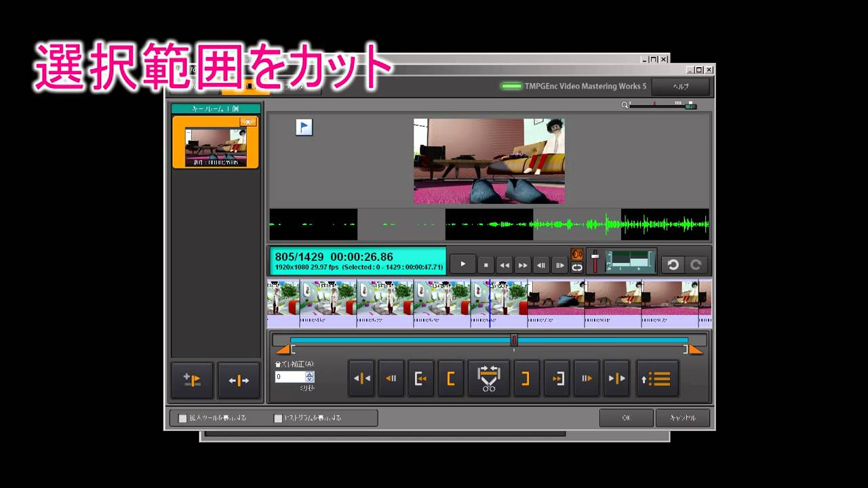
Task: Click the Stop playback button
Action: (486, 265)
